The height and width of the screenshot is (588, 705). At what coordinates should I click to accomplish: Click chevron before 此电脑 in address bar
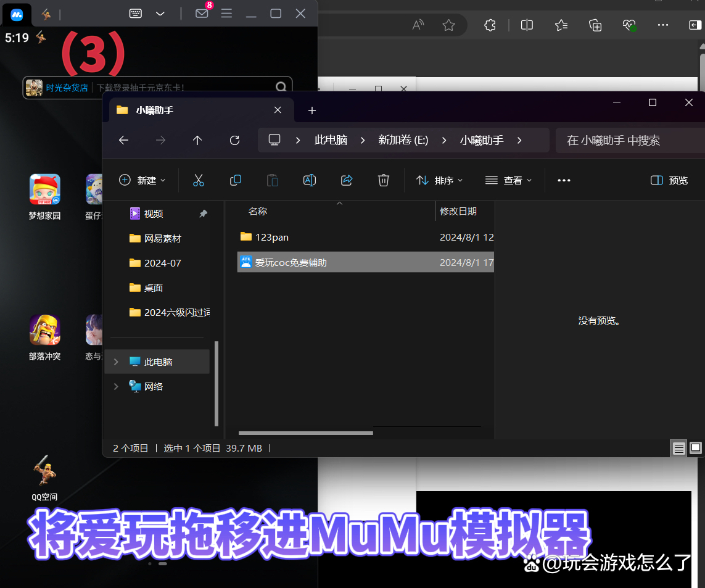click(x=298, y=140)
